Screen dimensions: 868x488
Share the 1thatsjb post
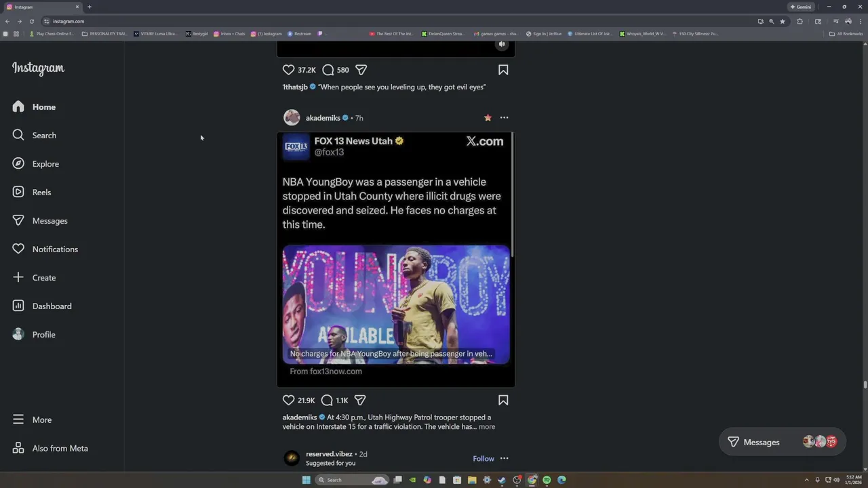click(x=361, y=70)
